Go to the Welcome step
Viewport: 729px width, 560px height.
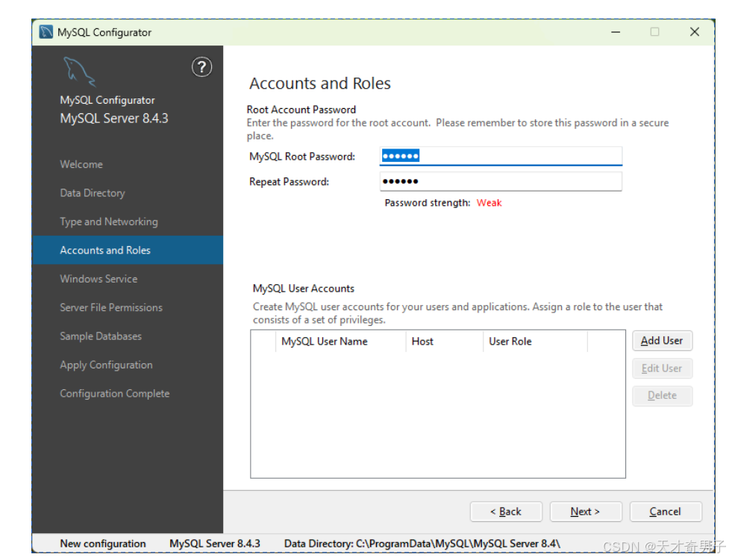point(81,164)
